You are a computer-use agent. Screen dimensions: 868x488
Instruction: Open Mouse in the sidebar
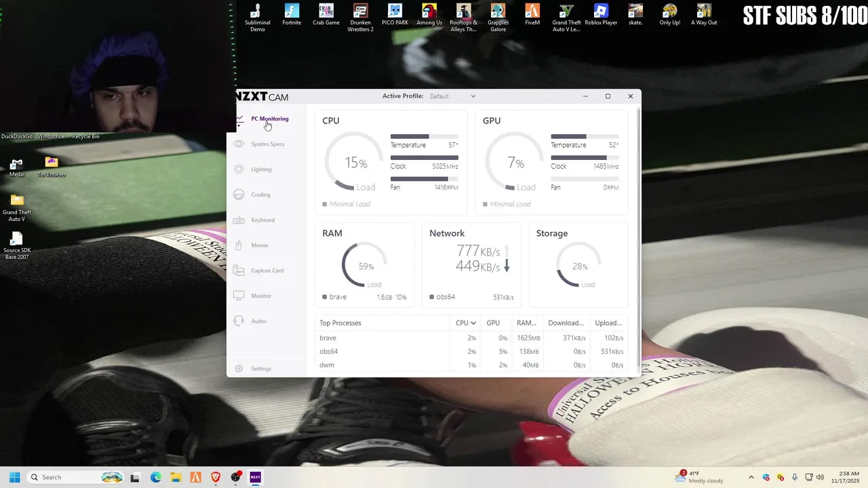tap(259, 245)
